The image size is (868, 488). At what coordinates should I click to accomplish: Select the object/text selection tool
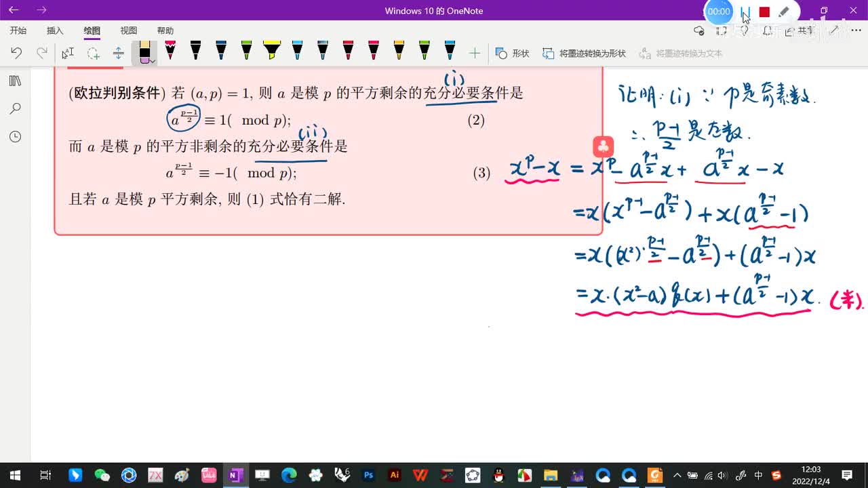tap(68, 53)
